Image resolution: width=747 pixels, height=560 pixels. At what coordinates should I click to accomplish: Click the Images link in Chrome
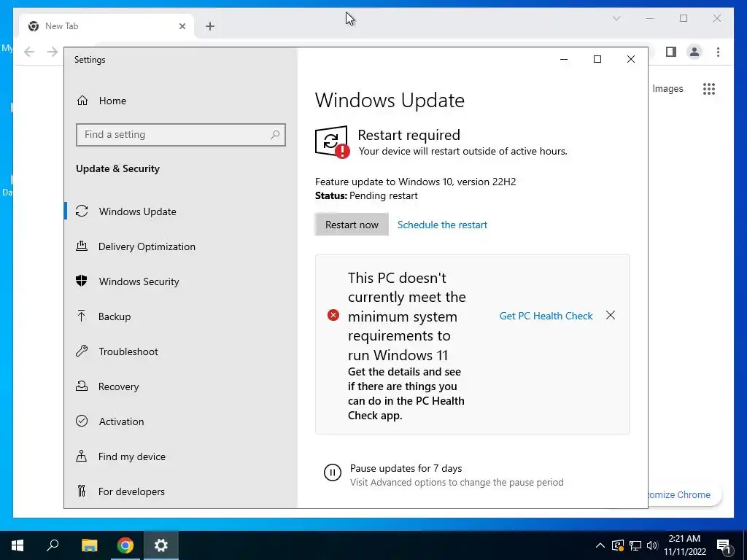pyautogui.click(x=667, y=88)
